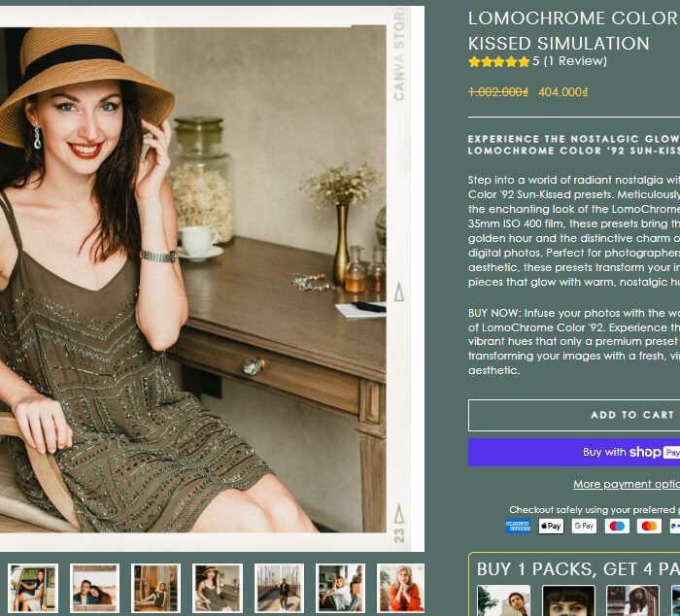Select thumbnail of woman by van

(33, 588)
